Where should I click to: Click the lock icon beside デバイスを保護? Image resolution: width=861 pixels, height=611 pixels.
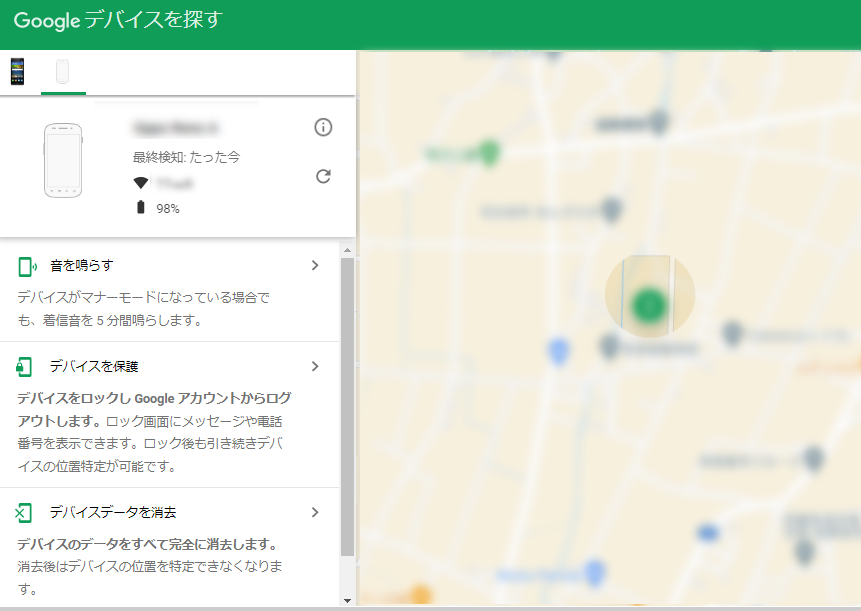[x=24, y=367]
